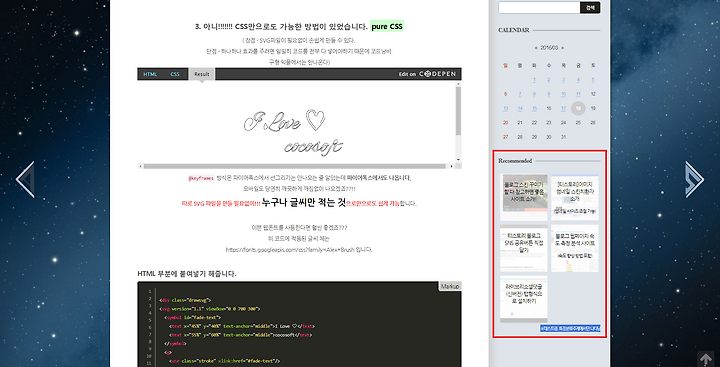Open Recommended thumbnail about 라이브리소셜댓글
Viewport: 720px width, 367px height.
point(524,299)
